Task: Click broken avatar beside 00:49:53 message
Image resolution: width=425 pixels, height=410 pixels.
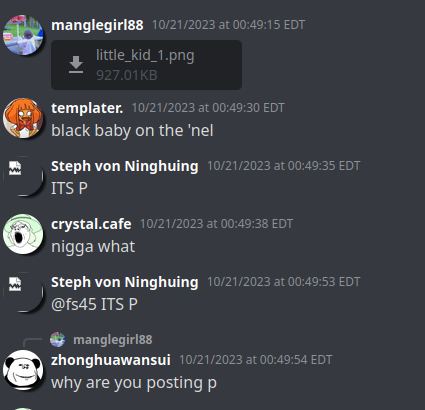Action: 23,292
